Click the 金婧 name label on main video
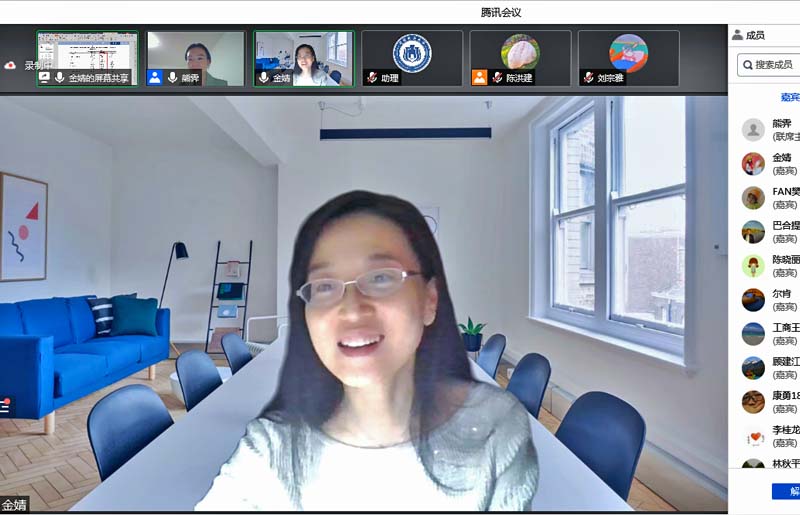The height and width of the screenshot is (515, 800). (x=14, y=504)
